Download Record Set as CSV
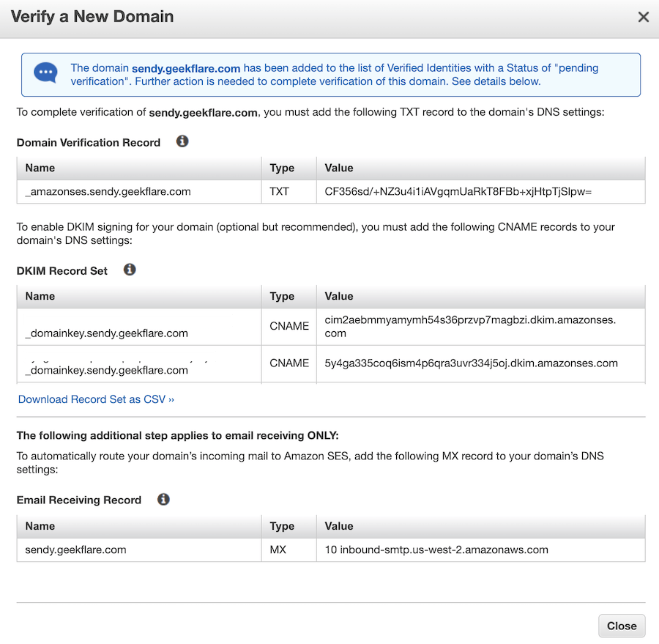This screenshot has width=659, height=644. click(96, 399)
